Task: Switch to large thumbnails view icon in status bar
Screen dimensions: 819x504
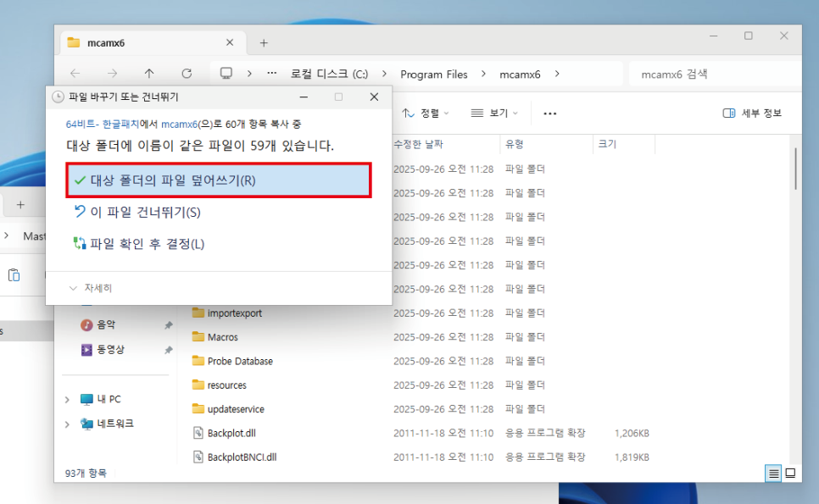Action: pyautogui.click(x=790, y=474)
